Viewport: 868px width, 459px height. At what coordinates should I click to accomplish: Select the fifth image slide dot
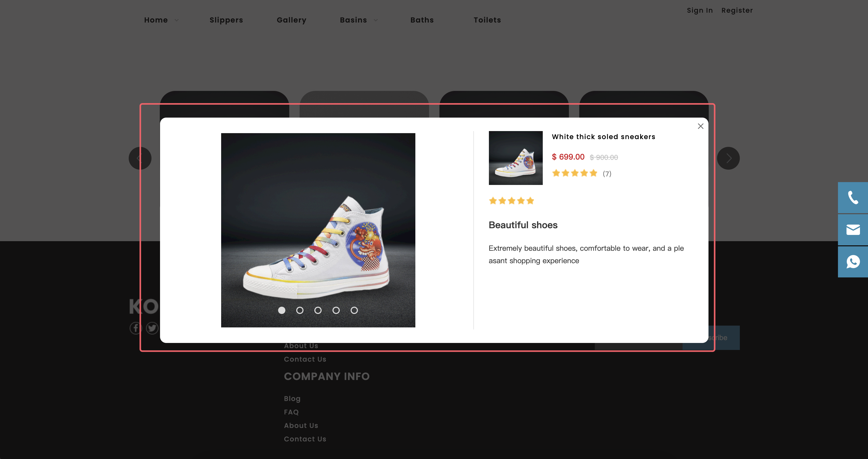click(354, 310)
